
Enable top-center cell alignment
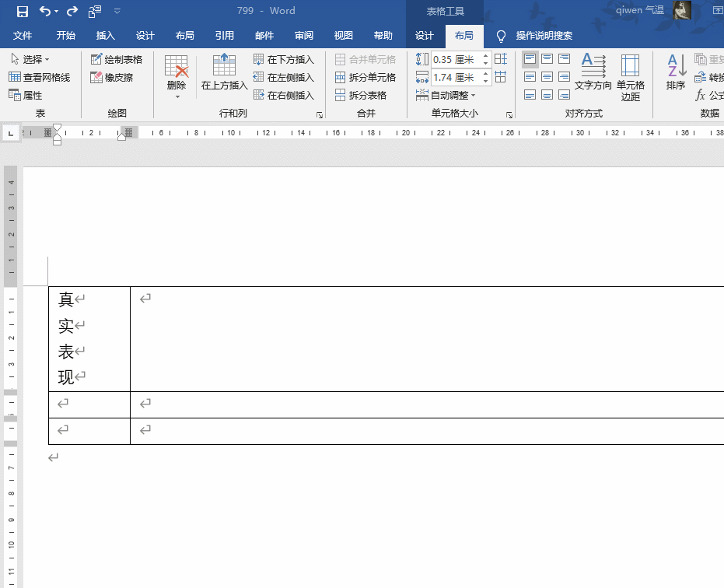tap(547, 58)
